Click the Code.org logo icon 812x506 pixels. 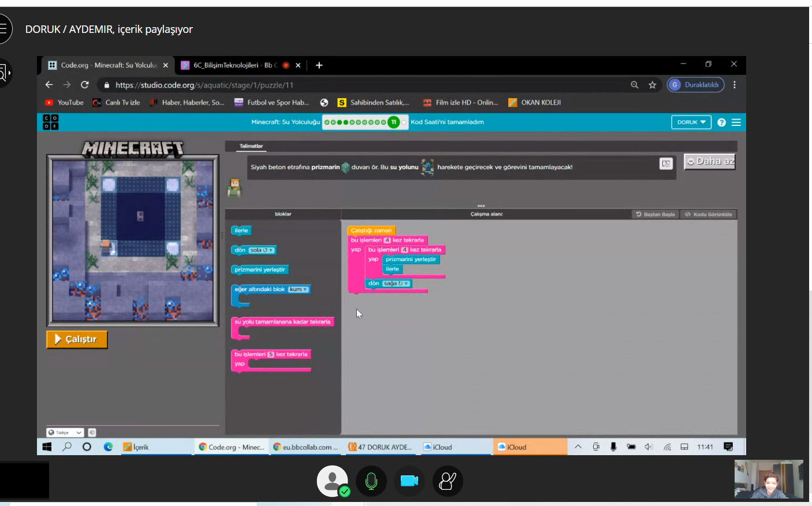[51, 122]
